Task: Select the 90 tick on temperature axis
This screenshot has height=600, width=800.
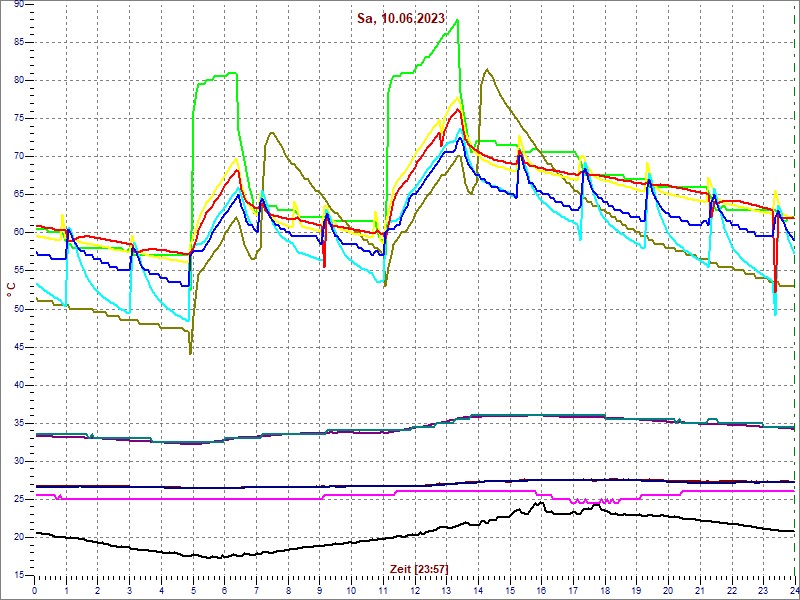Action: click(x=19, y=4)
